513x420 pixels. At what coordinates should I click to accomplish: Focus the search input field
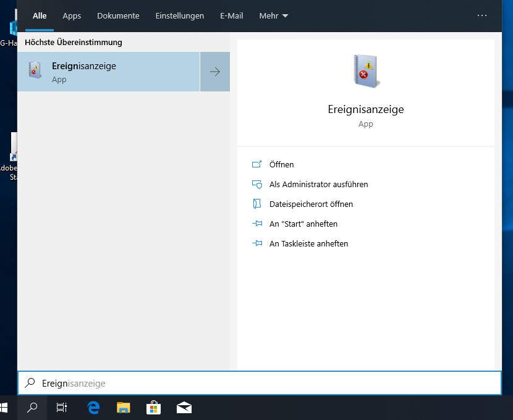click(x=260, y=383)
